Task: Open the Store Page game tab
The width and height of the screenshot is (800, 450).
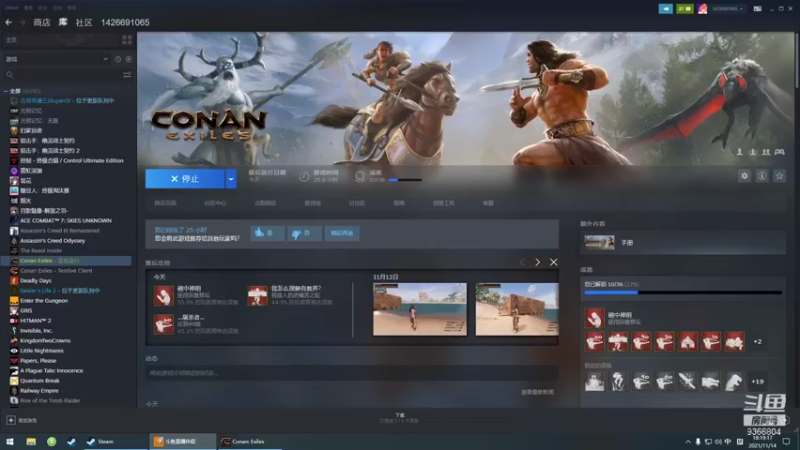Action: point(165,203)
